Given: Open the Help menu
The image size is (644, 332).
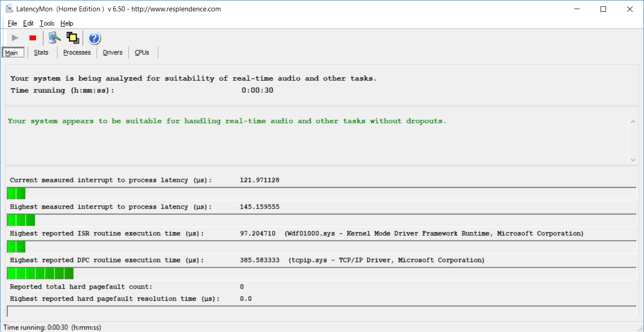Looking at the screenshot, I should 67,24.
